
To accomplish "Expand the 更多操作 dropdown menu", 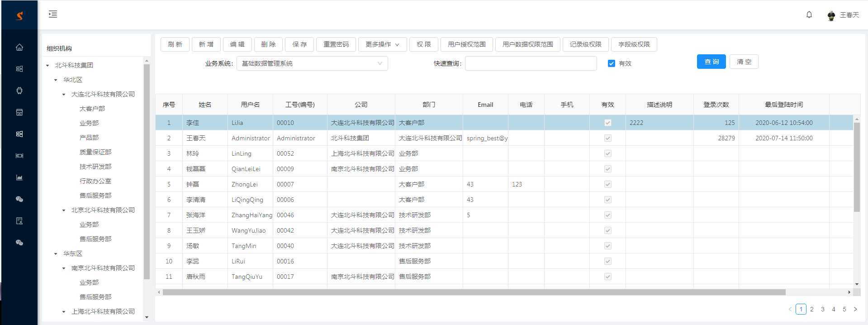I will click(382, 44).
